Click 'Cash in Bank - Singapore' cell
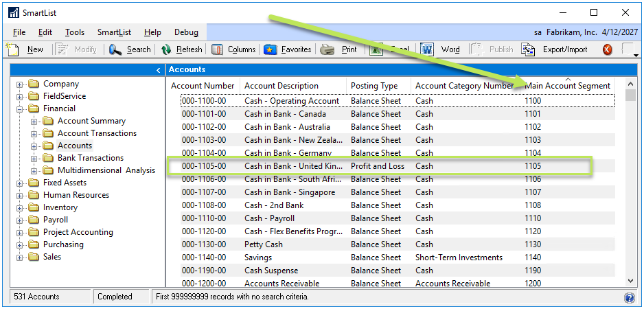The height and width of the screenshot is (309, 644). tap(290, 192)
